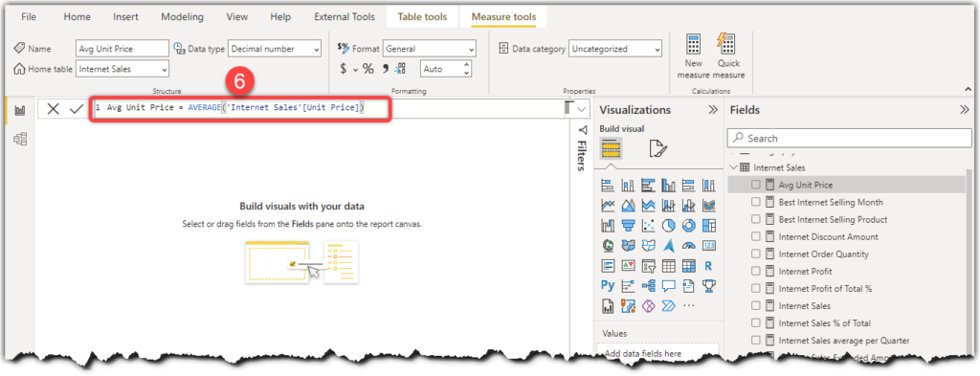Check the Internet Profit field
This screenshot has height=376, width=980.
pyautogui.click(x=756, y=271)
